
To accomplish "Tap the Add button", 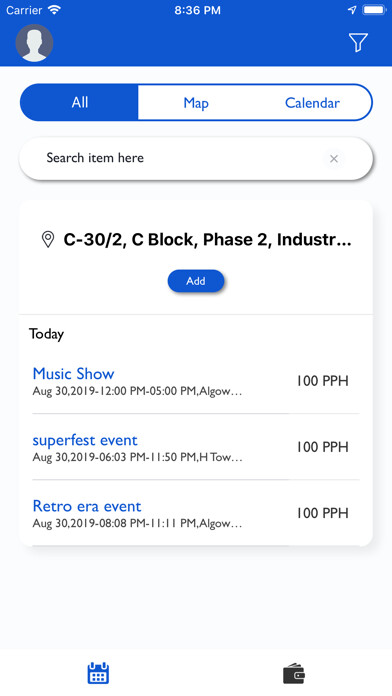I will 196,281.
